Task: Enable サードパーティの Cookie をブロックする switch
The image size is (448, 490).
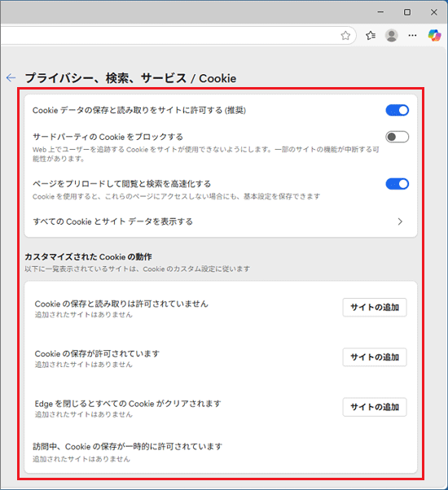Action: tap(397, 137)
